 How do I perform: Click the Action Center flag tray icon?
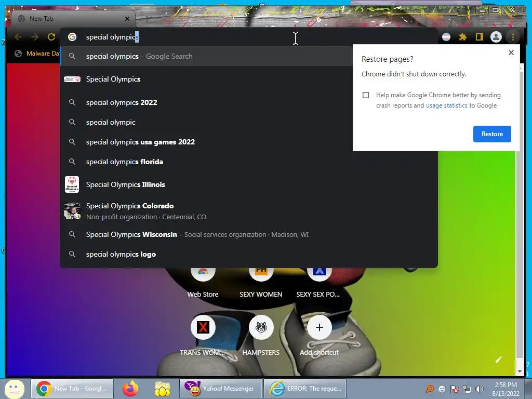pyautogui.click(x=455, y=389)
